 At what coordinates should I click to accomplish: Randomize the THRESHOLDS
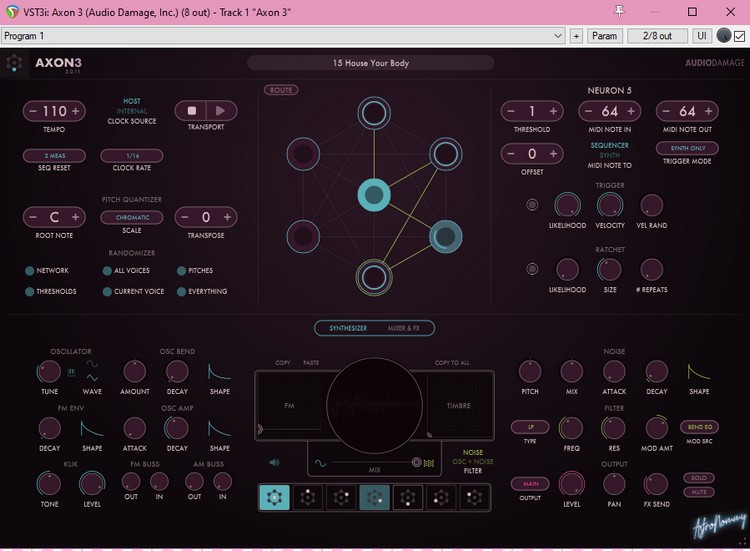click(x=51, y=291)
